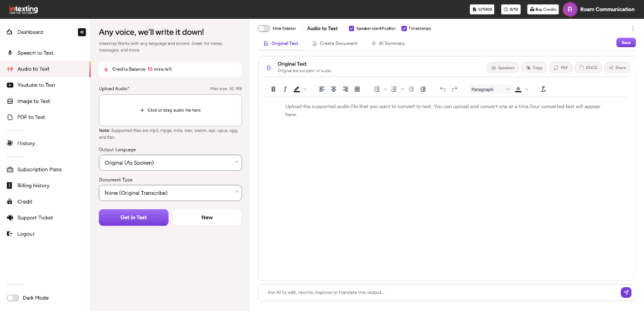Open Billing history page
Image resolution: width=644 pixels, height=311 pixels.
point(33,185)
